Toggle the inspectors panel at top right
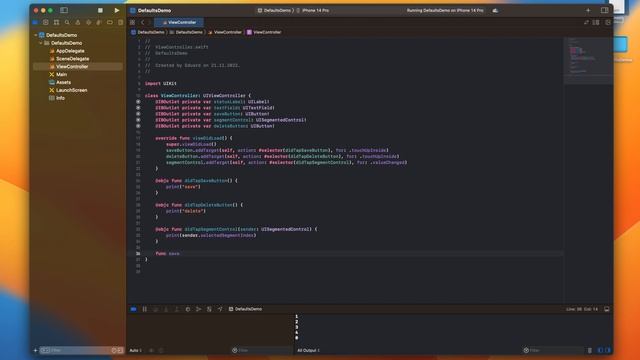The height and width of the screenshot is (360, 640). point(604,10)
